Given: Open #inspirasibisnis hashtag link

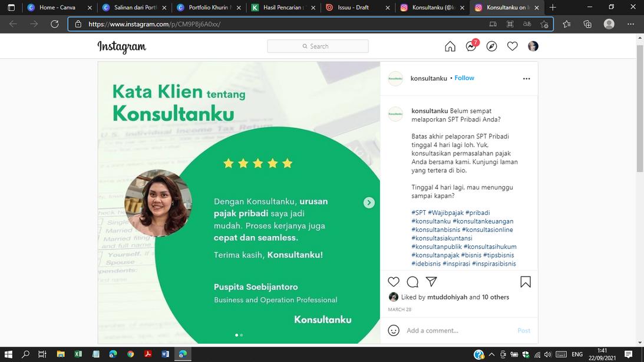Looking at the screenshot, I should point(494,264).
